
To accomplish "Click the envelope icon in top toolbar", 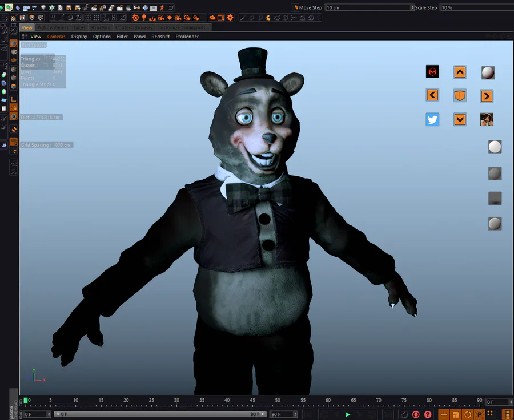I will tap(154, 8).
